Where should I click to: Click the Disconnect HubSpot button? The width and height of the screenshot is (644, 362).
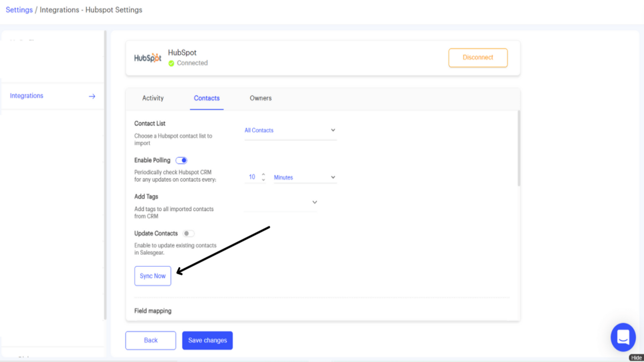click(478, 58)
